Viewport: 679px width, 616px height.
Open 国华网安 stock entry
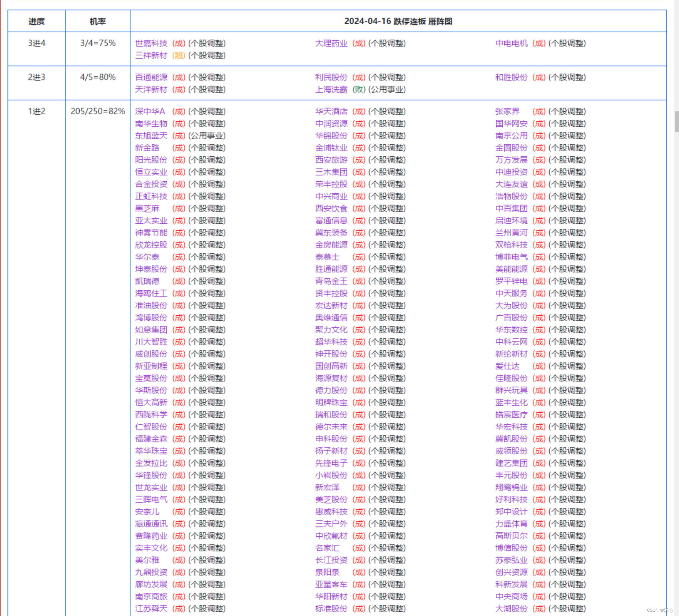pos(512,124)
